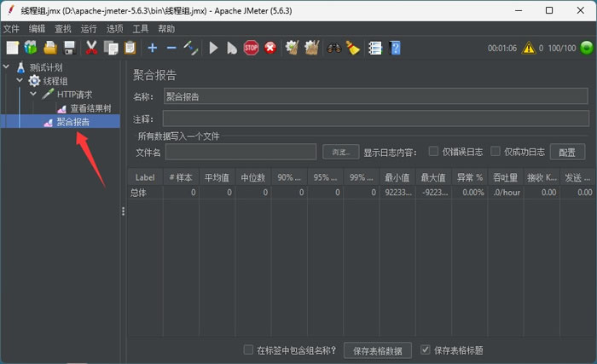Click the 保存表格数据 button
Screen dimensions: 597x364
pyautogui.click(x=378, y=350)
